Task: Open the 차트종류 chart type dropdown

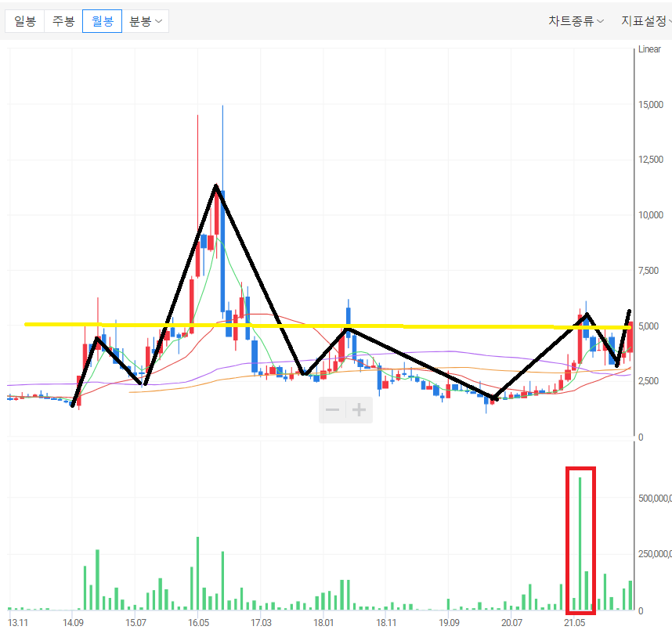Action: point(576,21)
